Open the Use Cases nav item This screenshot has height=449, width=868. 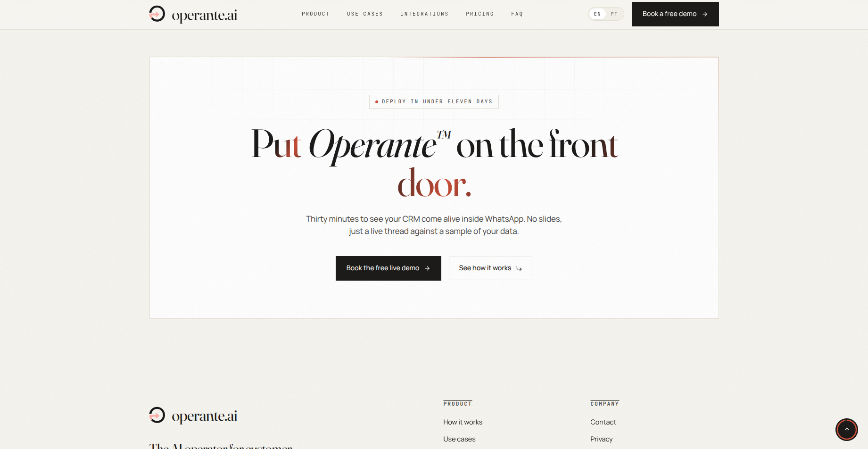coord(365,14)
